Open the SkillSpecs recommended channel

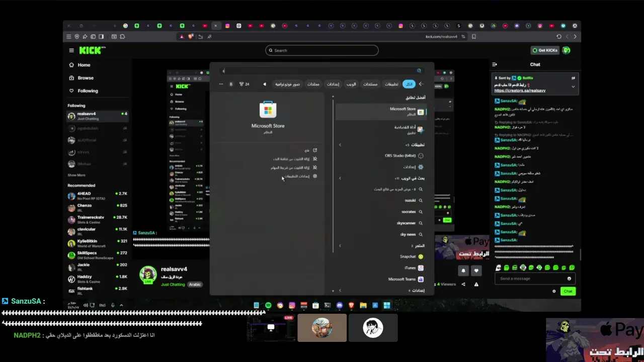point(98,255)
